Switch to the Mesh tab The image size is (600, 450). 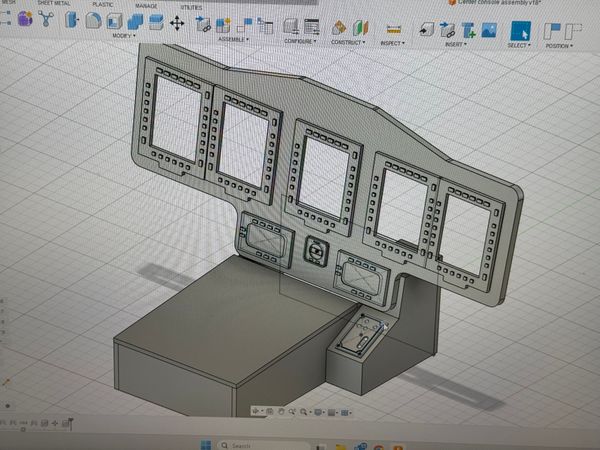(8, 2)
